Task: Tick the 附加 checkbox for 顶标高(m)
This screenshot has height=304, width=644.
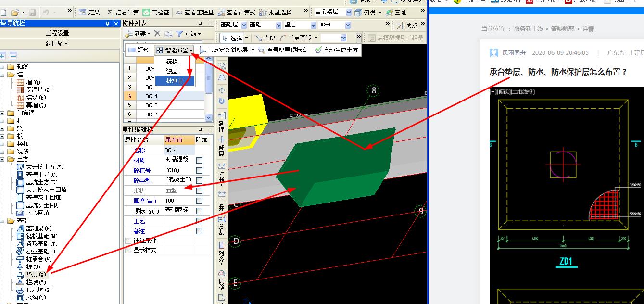Action: pos(199,211)
